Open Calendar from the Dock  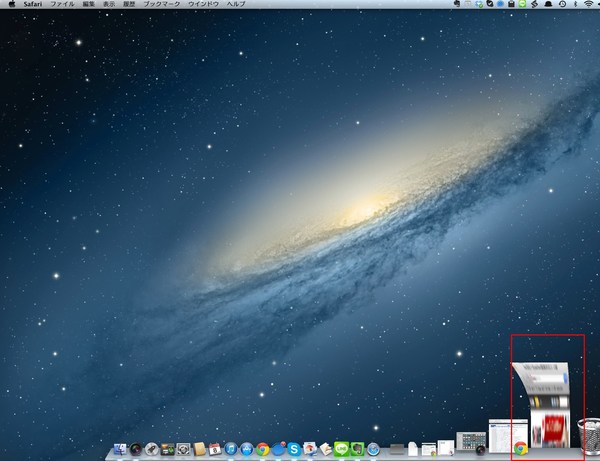pos(214,450)
